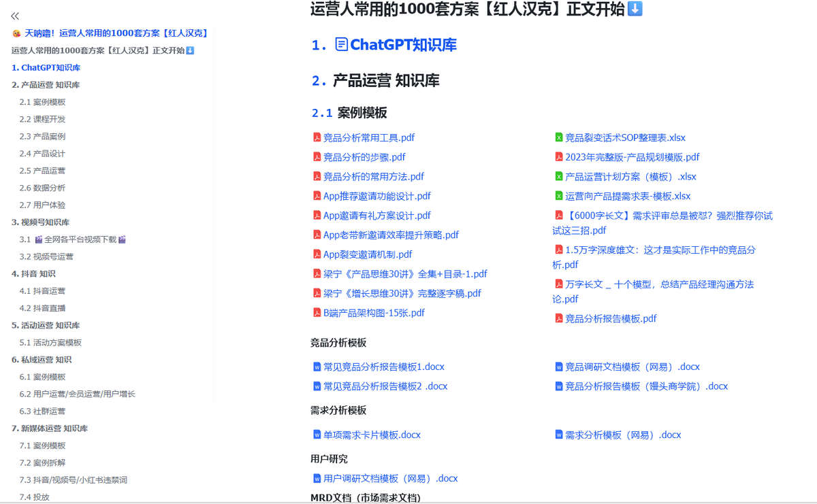Select 2. 产品运营 知识库 in the outline
This screenshot has width=817, height=504.
(x=46, y=85)
